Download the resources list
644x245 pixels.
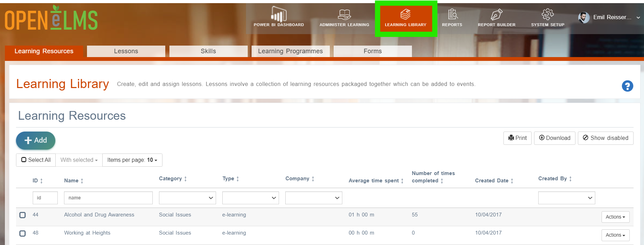pyautogui.click(x=555, y=138)
